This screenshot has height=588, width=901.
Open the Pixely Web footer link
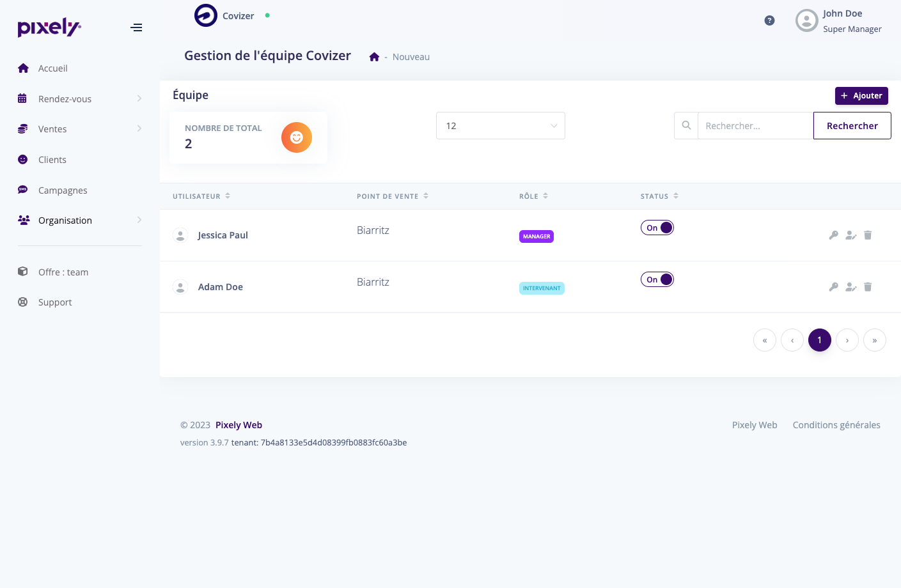click(755, 425)
